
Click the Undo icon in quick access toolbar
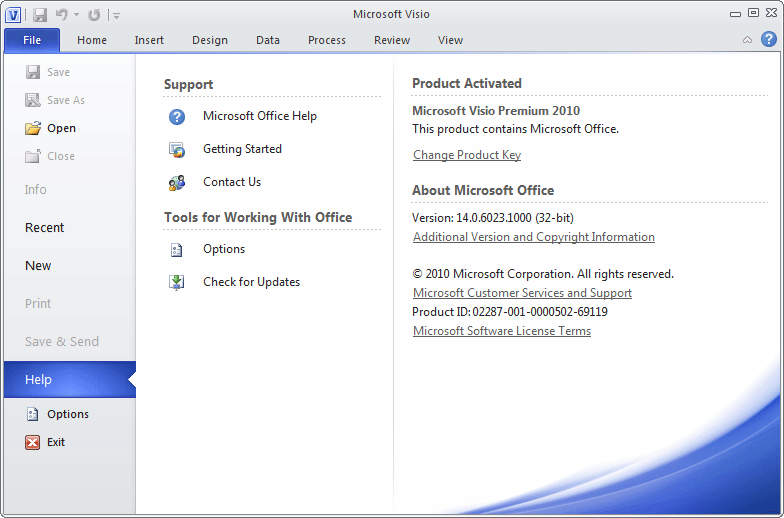(x=62, y=15)
